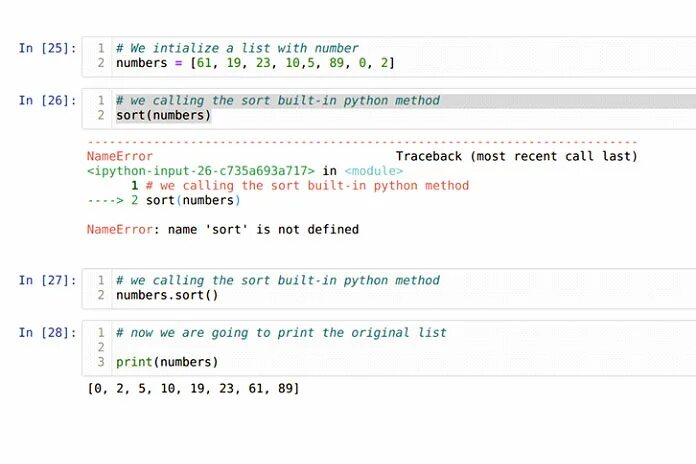Click the red NameError heading in traceback
The width and height of the screenshot is (696, 464).
pos(120,156)
